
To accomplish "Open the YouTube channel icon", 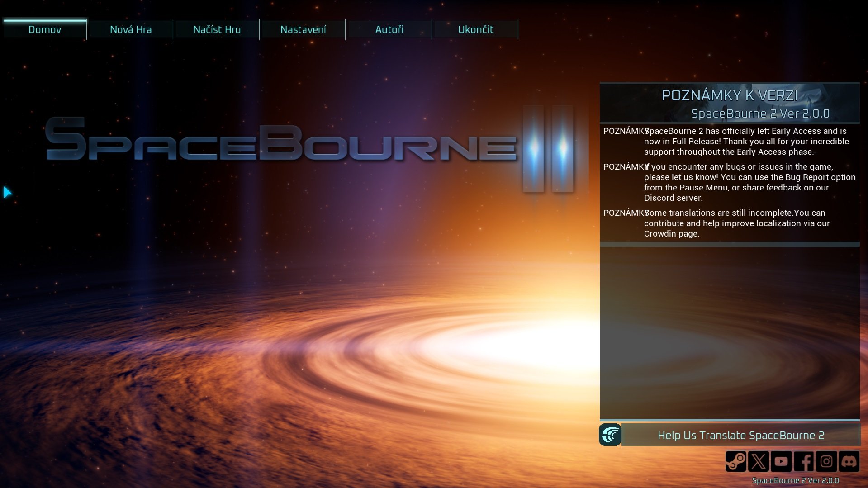I will point(781,461).
